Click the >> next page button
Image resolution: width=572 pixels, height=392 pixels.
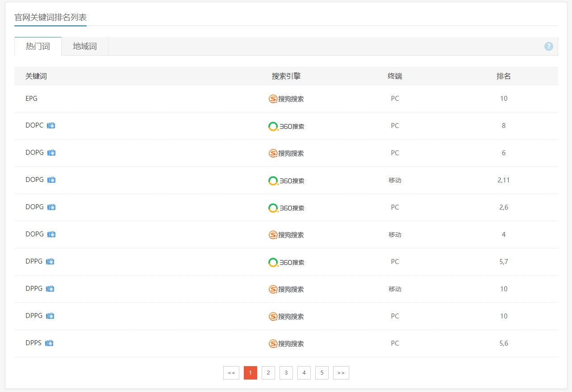coord(341,373)
